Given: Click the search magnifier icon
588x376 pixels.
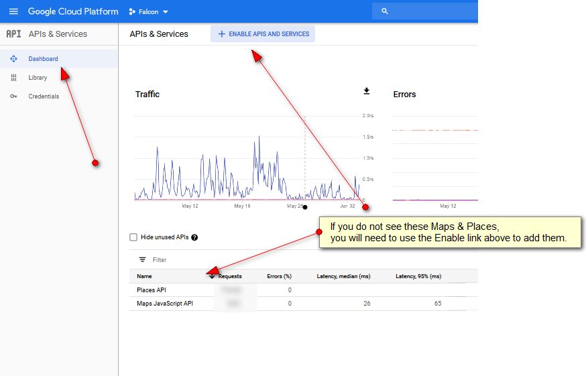Looking at the screenshot, I should coord(384,11).
